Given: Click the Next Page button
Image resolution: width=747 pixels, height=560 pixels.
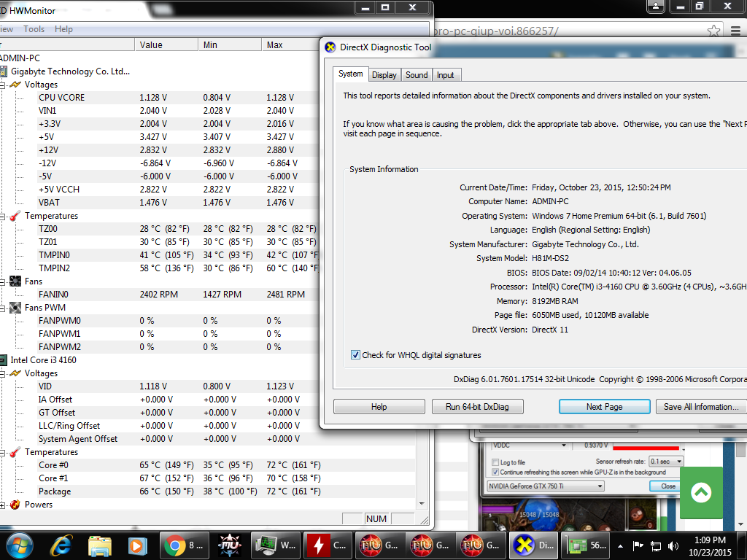Looking at the screenshot, I should pyautogui.click(x=604, y=407).
